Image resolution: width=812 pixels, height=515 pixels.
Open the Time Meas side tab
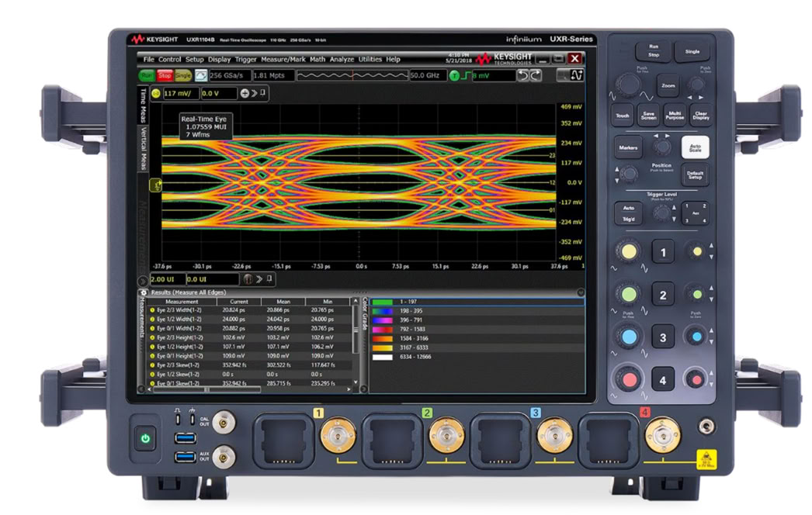pyautogui.click(x=144, y=105)
